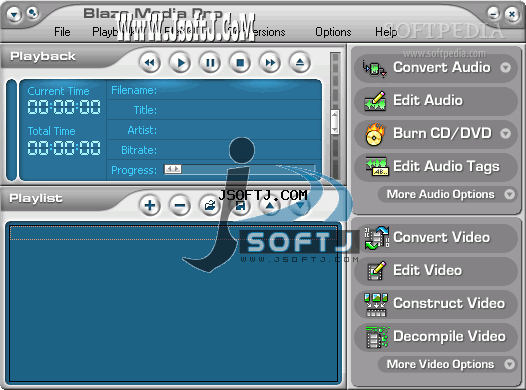
Task: Save the playlist with the disk icon
Action: click(x=240, y=205)
